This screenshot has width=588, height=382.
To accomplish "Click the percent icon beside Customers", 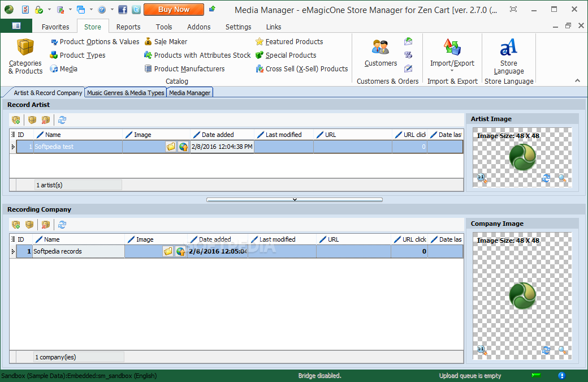I will 408,55.
